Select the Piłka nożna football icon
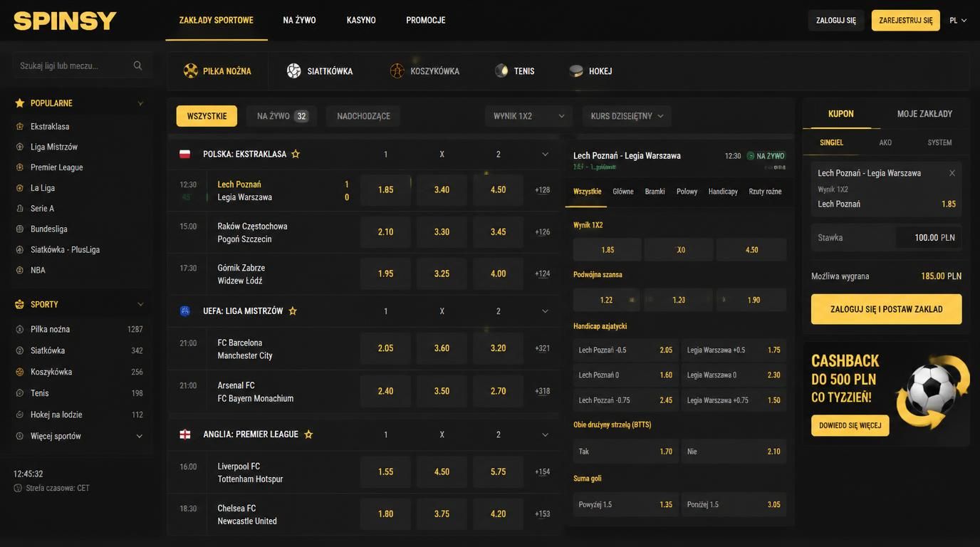The height and width of the screenshot is (547, 980). tap(191, 71)
